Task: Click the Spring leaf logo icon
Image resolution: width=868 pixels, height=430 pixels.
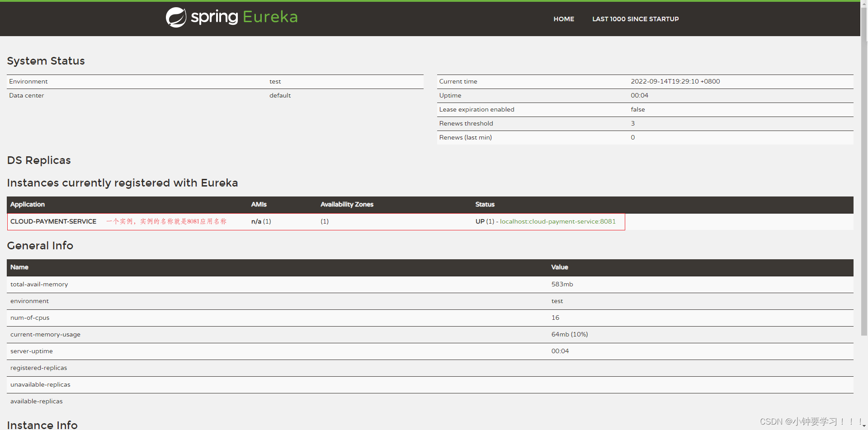Action: [176, 18]
